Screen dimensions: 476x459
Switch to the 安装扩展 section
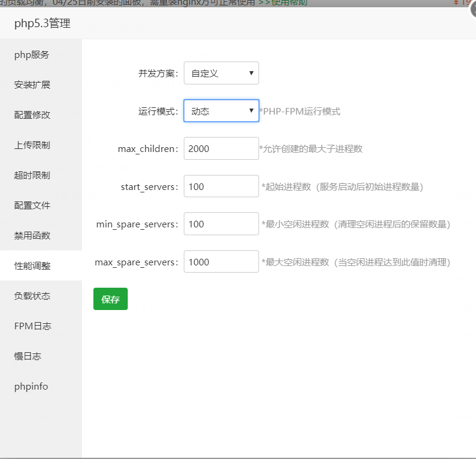[32, 85]
